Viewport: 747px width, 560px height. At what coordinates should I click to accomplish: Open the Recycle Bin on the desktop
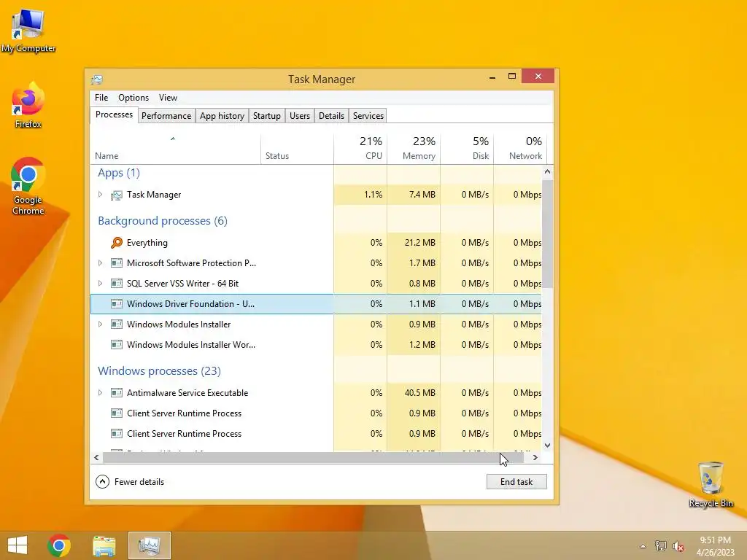tap(711, 484)
